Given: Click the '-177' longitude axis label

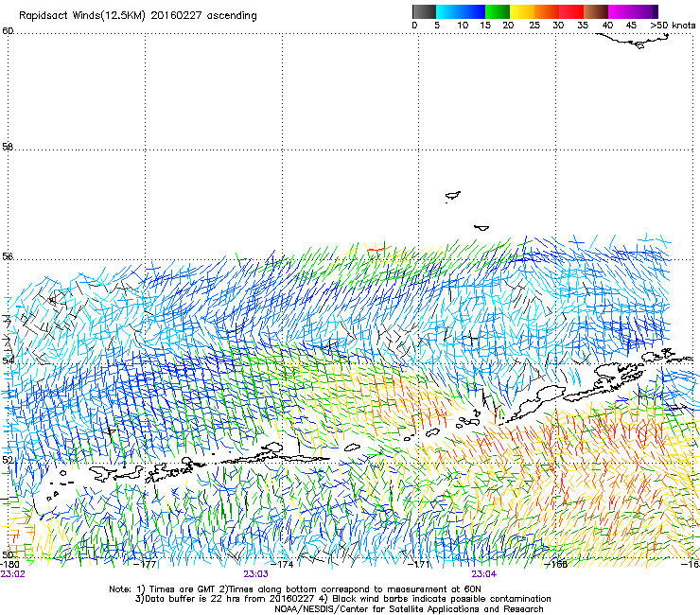Looking at the screenshot, I should [146, 564].
